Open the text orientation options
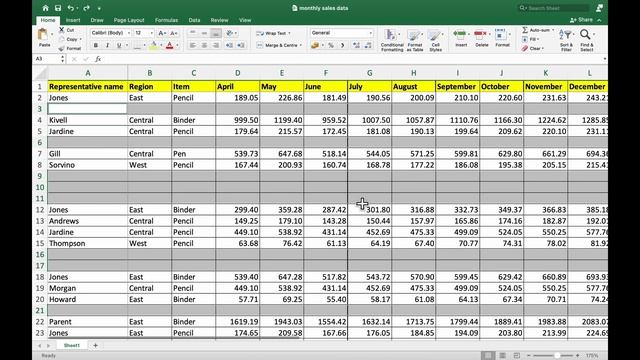The width and height of the screenshot is (640, 360). 231,33
